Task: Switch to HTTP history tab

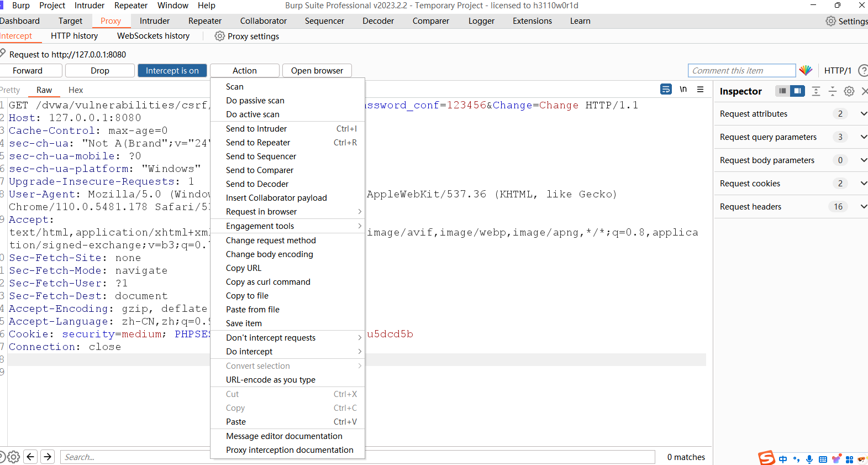Action: coord(75,35)
